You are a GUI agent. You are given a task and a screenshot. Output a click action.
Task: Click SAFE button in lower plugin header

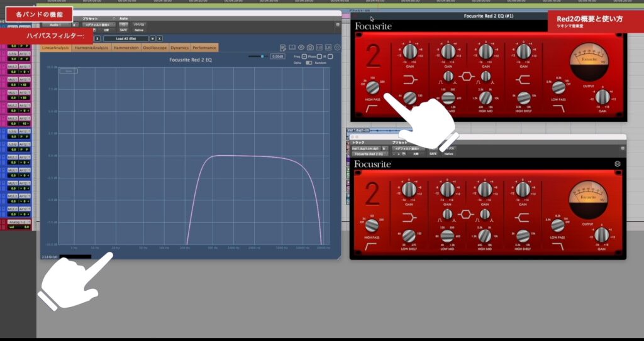tap(433, 153)
